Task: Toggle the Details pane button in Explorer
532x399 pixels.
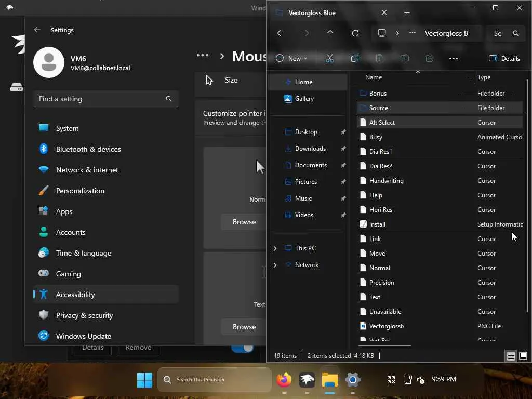Action: click(x=504, y=58)
